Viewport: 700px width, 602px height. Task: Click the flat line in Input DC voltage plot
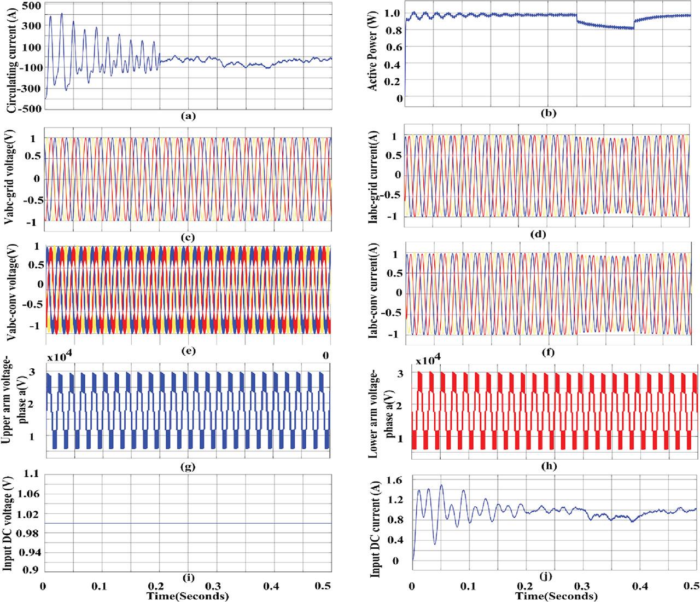[187, 523]
